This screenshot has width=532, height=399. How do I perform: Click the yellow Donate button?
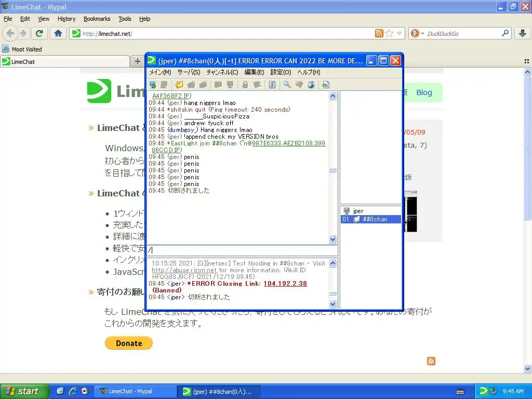click(x=129, y=343)
